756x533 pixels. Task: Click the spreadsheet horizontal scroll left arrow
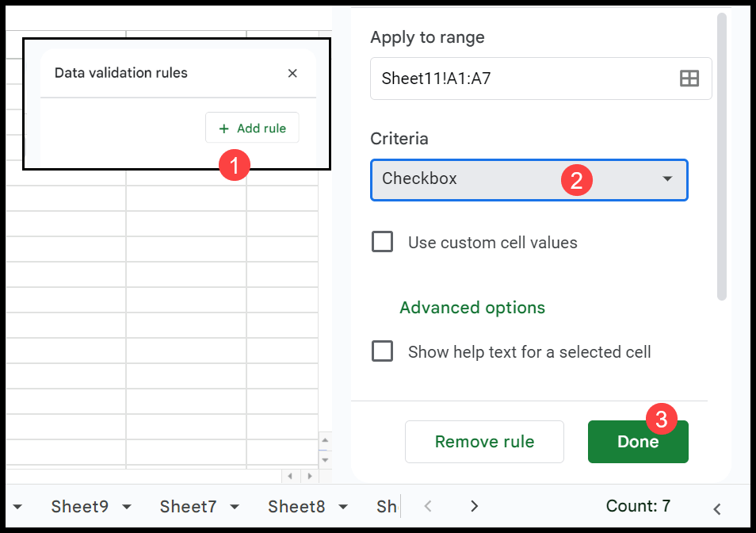pos(290,476)
